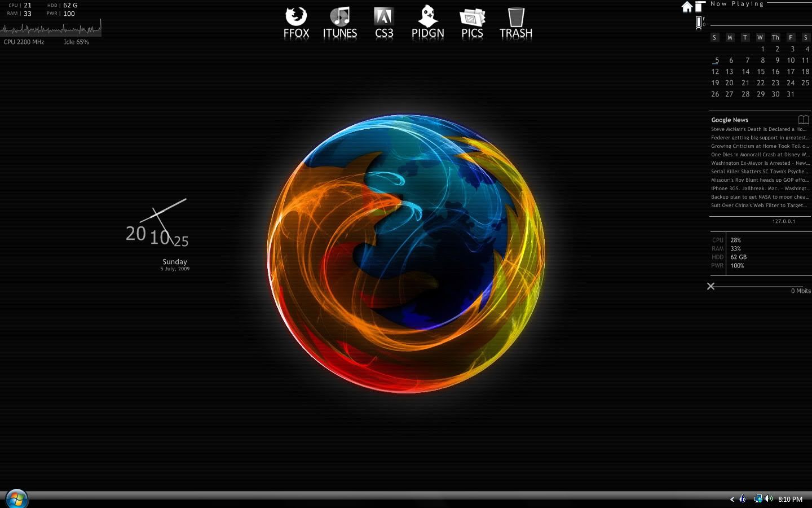Launch iTunes from the ITUNES dock icon
Viewport: 812px width, 508px height.
click(x=340, y=23)
